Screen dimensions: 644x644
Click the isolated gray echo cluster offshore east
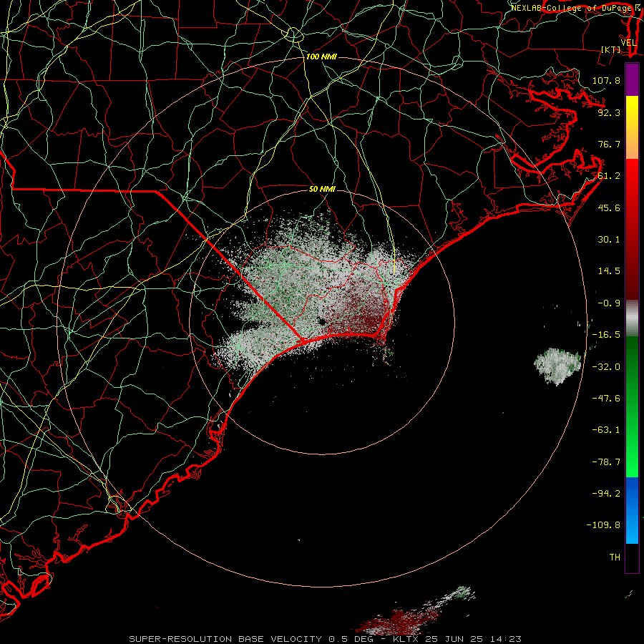(557, 366)
